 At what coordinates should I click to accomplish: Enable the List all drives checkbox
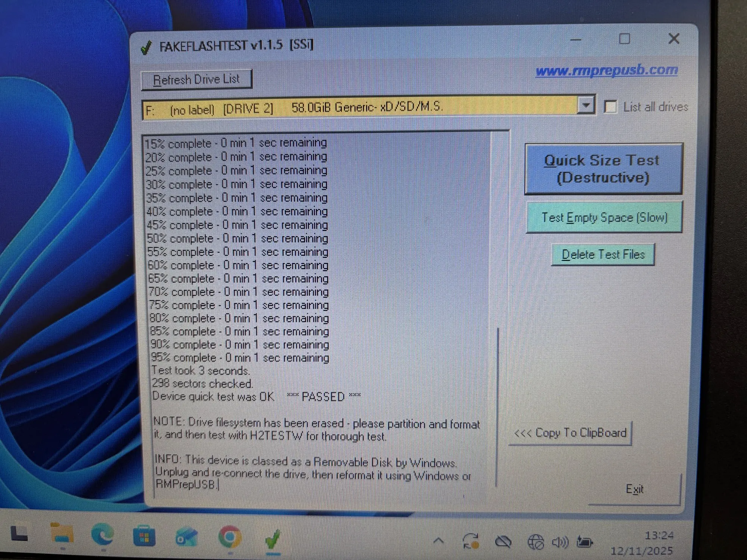(611, 107)
